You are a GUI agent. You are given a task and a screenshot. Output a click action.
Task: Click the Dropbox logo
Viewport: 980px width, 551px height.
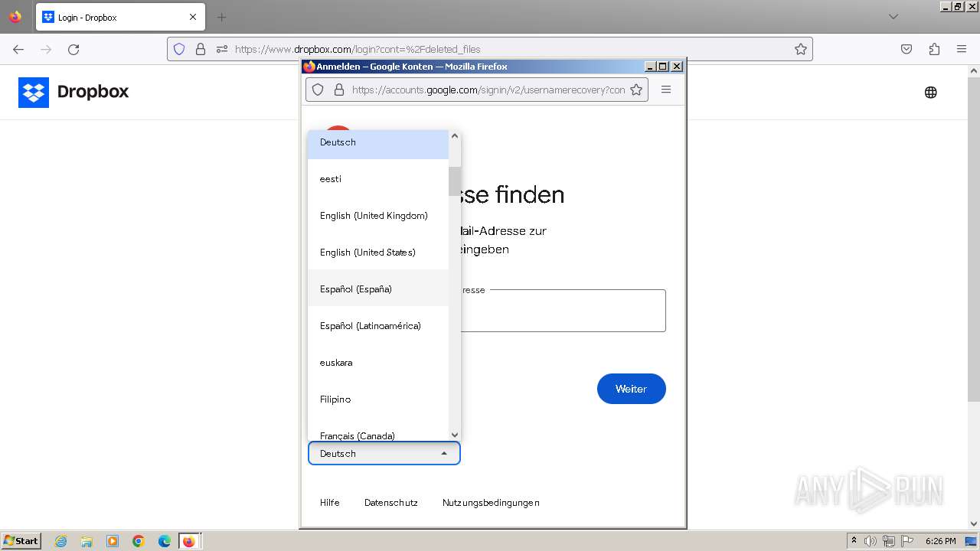(x=73, y=92)
